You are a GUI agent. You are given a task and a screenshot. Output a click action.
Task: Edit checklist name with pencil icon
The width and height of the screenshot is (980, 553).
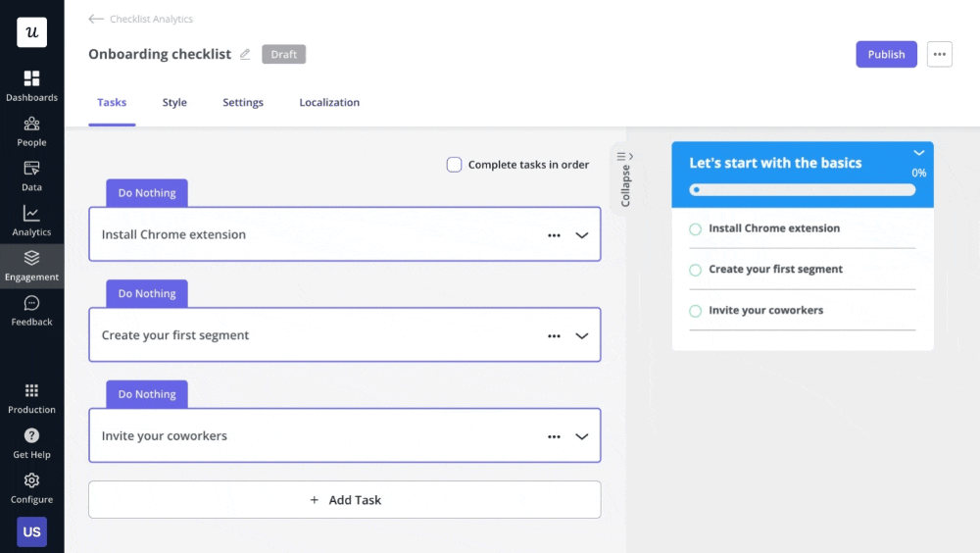(245, 55)
